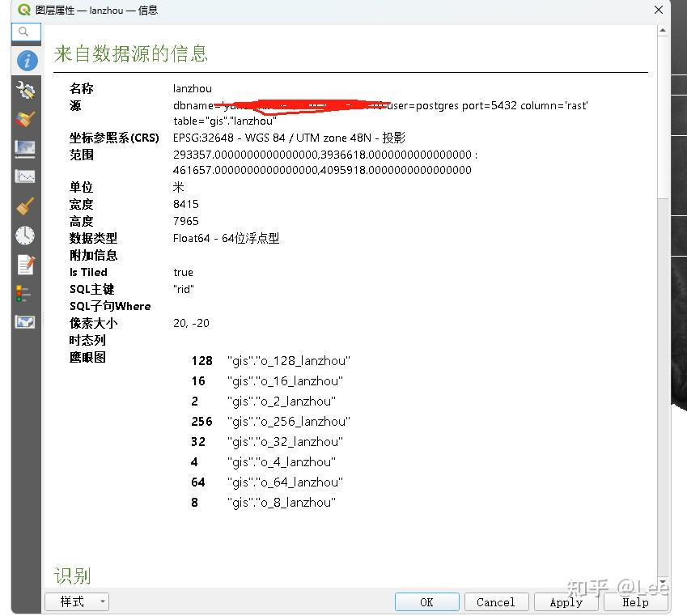
Task: Click overview entry "gis"."o_16_lanzhou"
Action: pos(285,381)
